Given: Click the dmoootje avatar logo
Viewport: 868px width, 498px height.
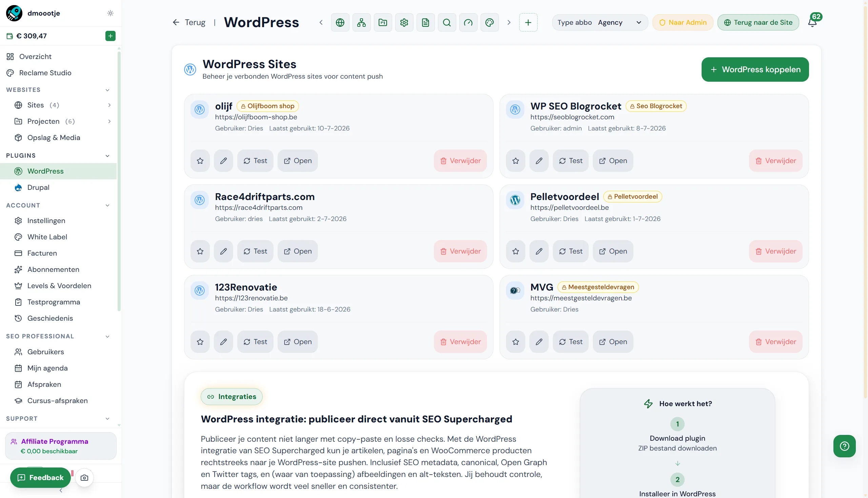Looking at the screenshot, I should pos(14,13).
